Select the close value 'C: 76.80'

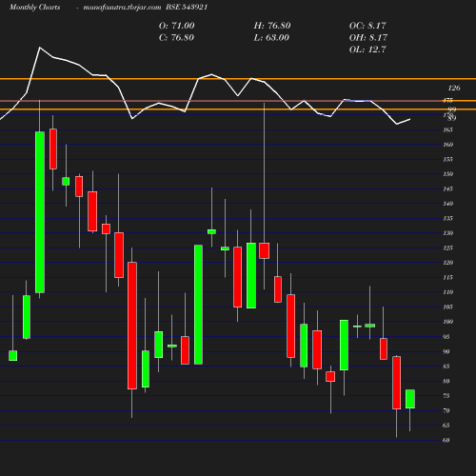tap(176, 38)
